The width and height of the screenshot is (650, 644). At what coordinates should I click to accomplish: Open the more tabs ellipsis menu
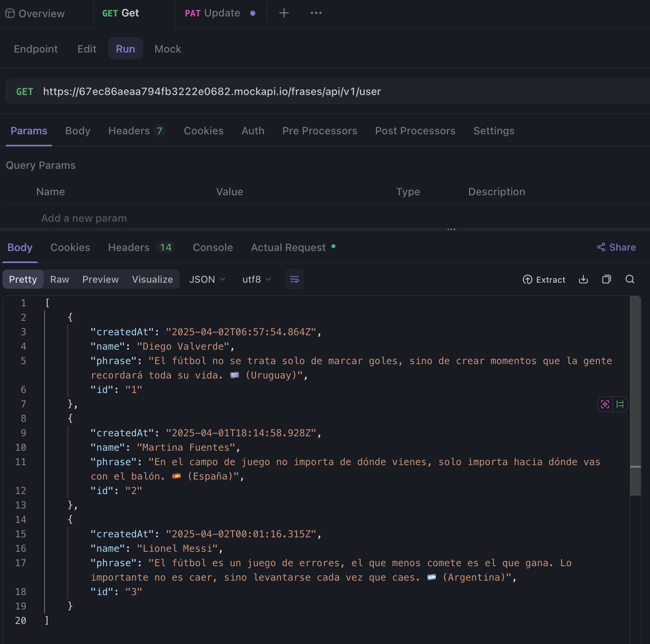point(316,13)
